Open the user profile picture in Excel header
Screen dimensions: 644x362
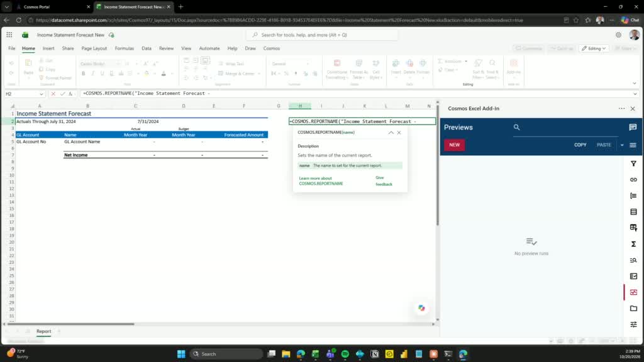point(634,35)
